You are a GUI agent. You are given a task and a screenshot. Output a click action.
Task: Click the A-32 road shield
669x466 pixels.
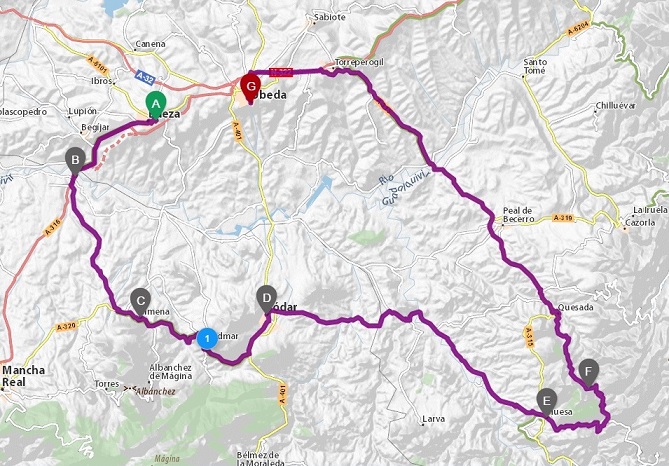(145, 78)
